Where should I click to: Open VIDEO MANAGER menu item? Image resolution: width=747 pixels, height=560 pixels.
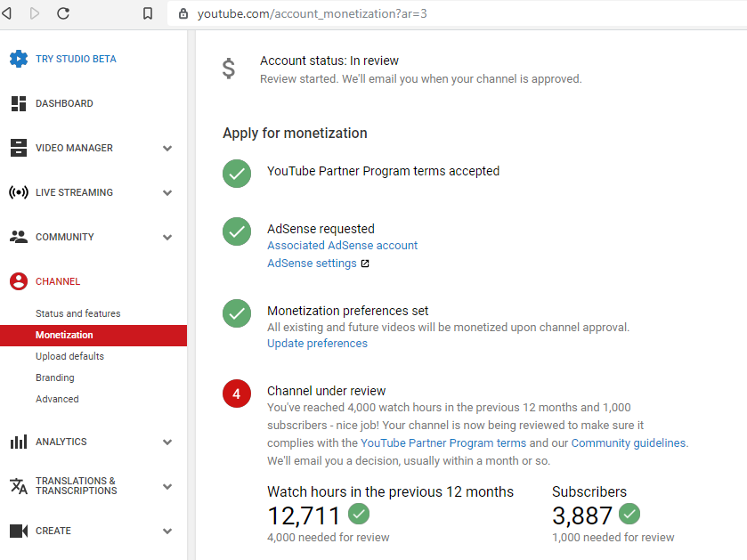point(74,148)
